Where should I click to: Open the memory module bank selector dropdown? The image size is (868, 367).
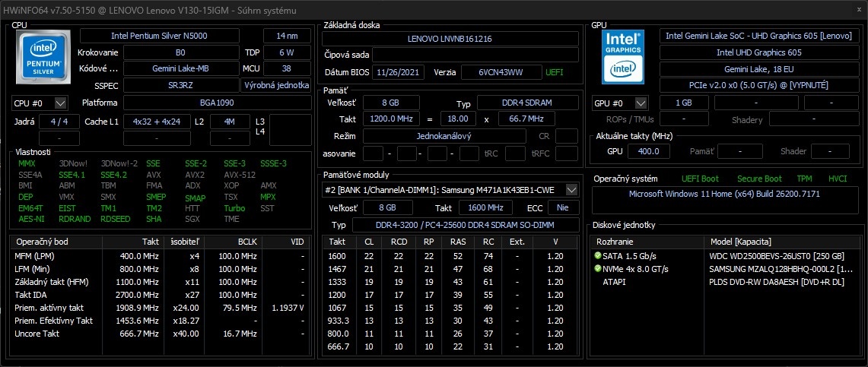coord(572,189)
